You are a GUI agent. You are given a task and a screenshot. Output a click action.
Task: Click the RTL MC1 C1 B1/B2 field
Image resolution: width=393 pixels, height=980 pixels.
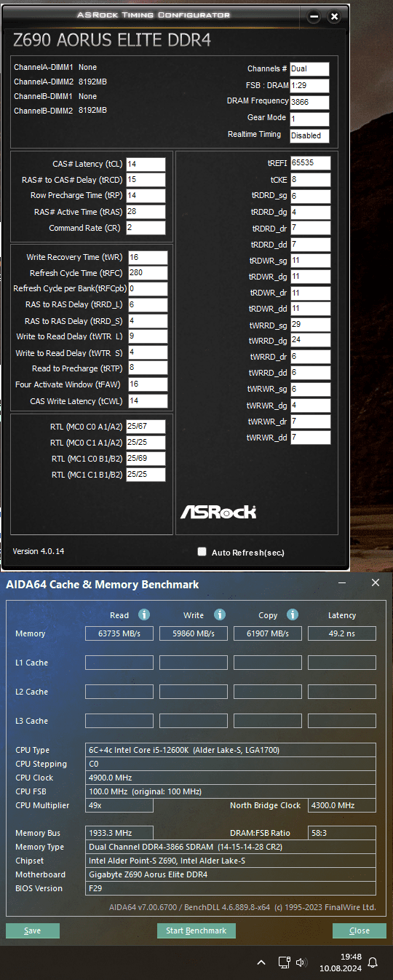[146, 475]
